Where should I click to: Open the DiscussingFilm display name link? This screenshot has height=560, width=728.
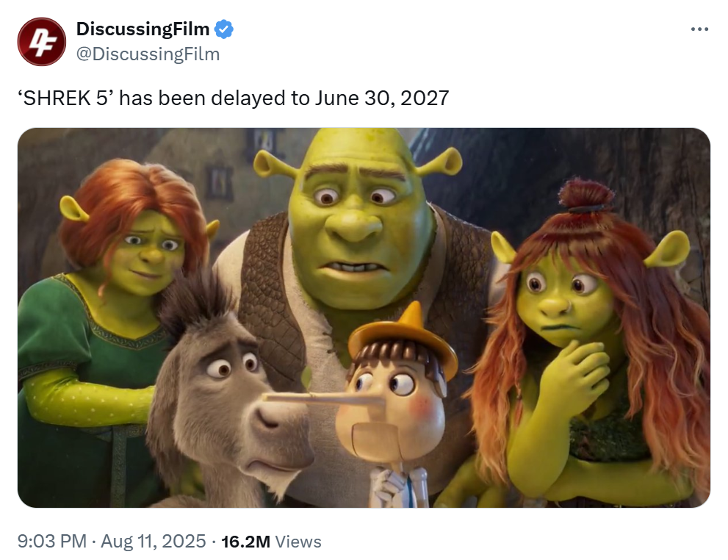(143, 29)
